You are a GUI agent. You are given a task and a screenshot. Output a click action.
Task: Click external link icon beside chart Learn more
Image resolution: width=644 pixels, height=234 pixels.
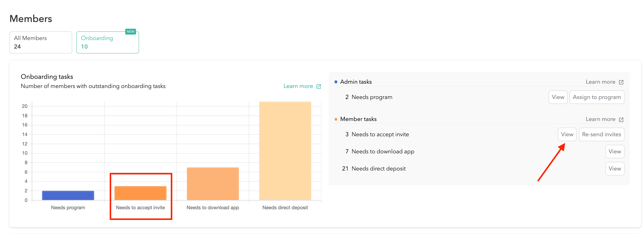(319, 86)
